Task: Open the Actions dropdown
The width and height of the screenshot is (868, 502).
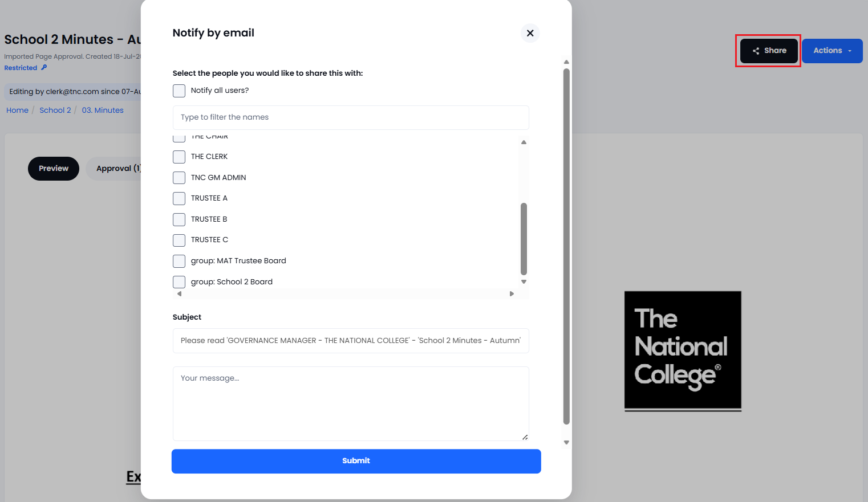Action: (832, 51)
